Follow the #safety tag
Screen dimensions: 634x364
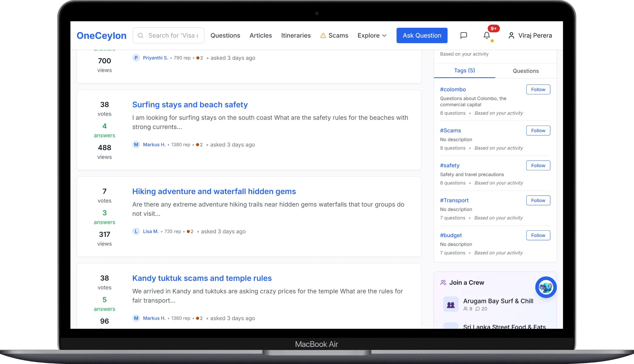[x=538, y=165]
